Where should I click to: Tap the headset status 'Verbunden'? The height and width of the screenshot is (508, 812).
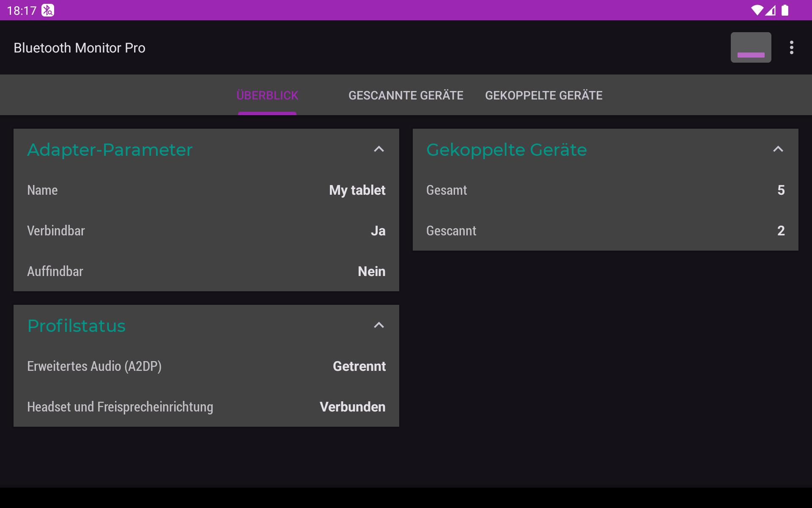353,407
